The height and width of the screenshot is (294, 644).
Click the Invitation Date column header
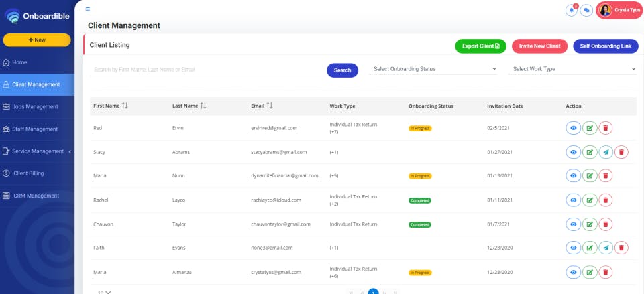(x=505, y=106)
